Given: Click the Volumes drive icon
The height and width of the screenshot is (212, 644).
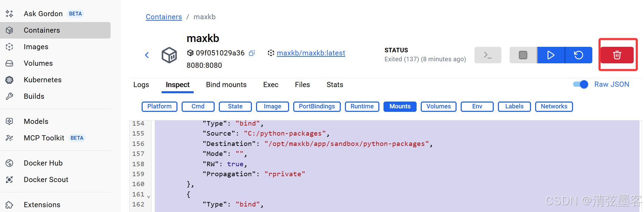Looking at the screenshot, I should (x=9, y=63).
